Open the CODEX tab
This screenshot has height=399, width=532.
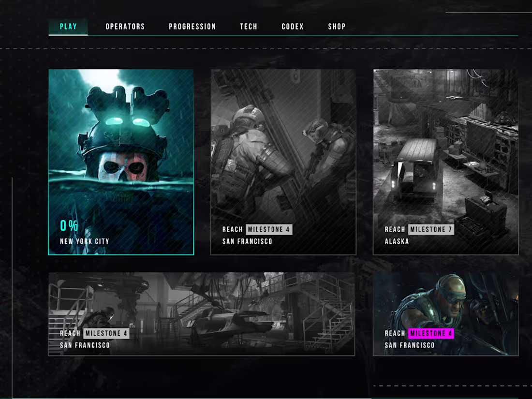point(293,27)
